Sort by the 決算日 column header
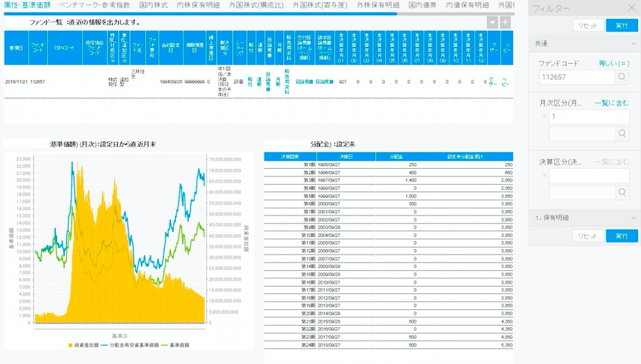The width and height of the screenshot is (641, 364). 345,156
